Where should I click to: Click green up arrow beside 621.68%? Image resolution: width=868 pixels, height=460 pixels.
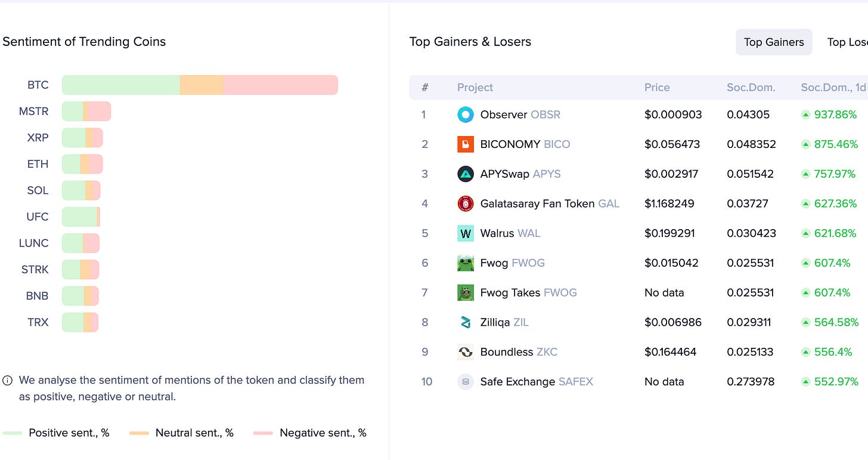coord(805,233)
